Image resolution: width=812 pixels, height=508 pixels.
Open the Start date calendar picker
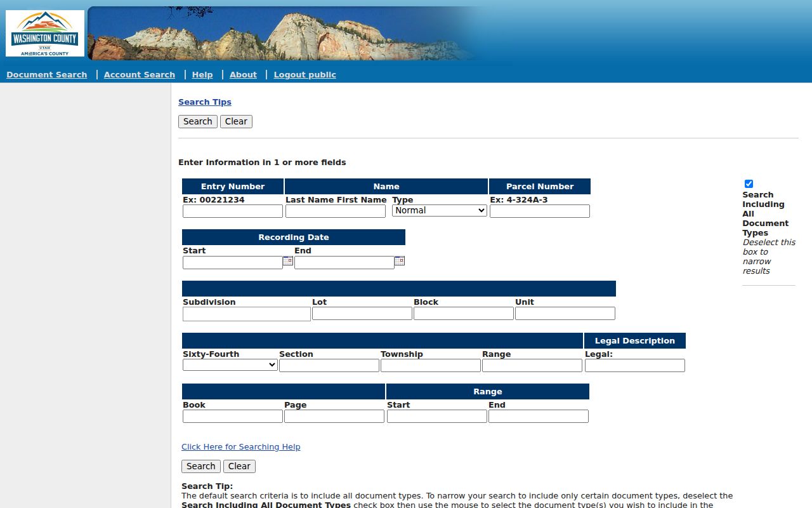[x=288, y=261]
